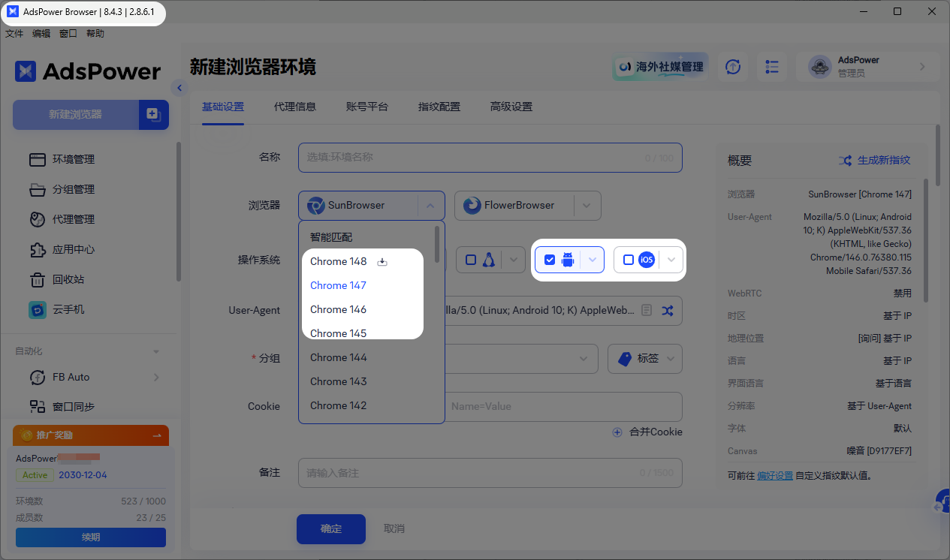The width and height of the screenshot is (950, 560).
Task: Open the 帮助 menu
Action: (95, 33)
